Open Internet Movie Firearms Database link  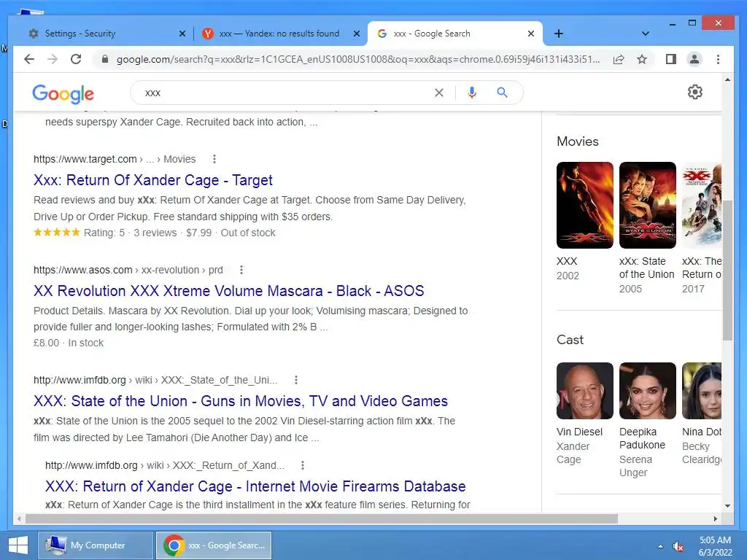[255, 486]
